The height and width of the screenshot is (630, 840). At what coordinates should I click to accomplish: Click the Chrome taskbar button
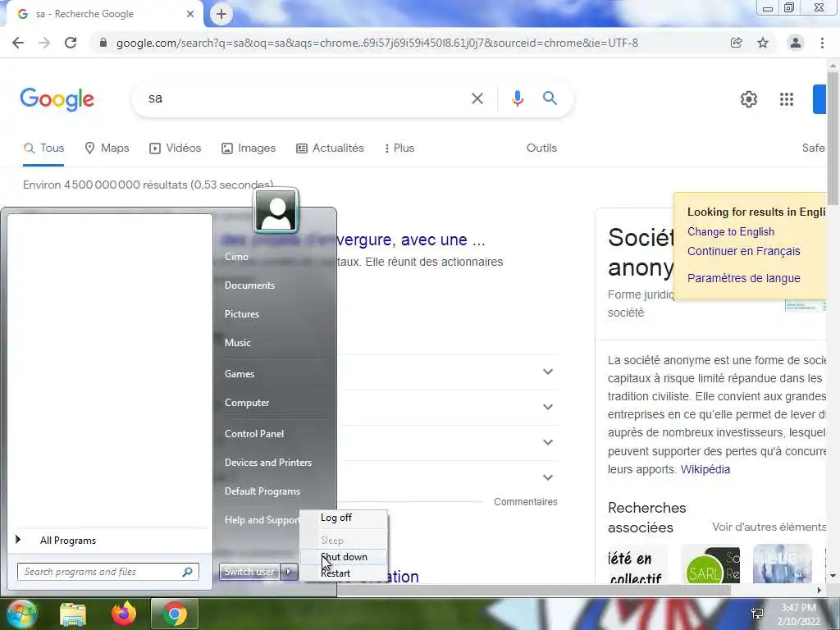click(175, 614)
